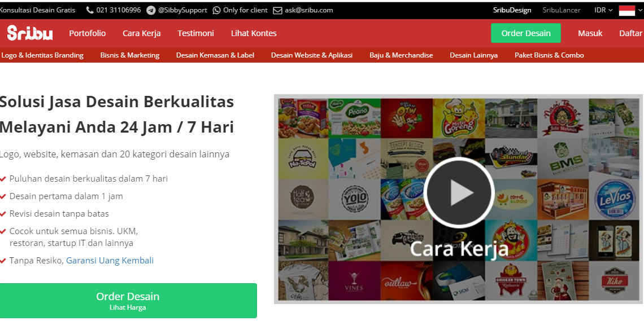The width and height of the screenshot is (644, 321).
Task: Expand the language selector arrow by flag
Action: click(x=640, y=10)
